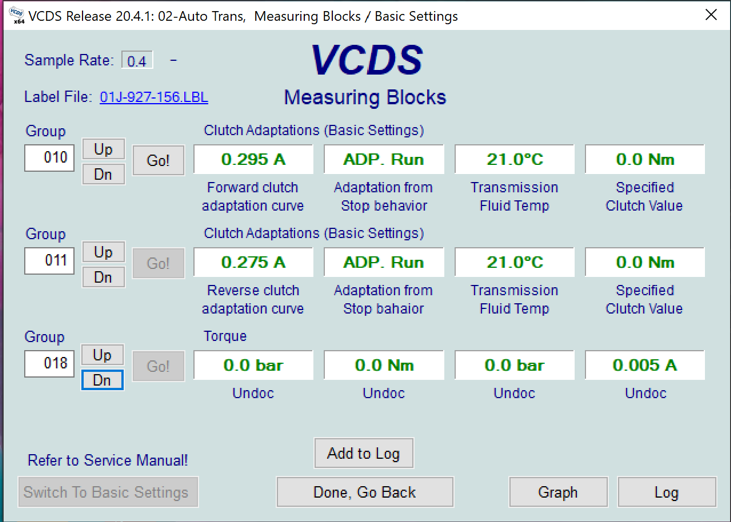The image size is (731, 522).
Task: Select 0.0 Nm value in Group 018
Action: [384, 365]
